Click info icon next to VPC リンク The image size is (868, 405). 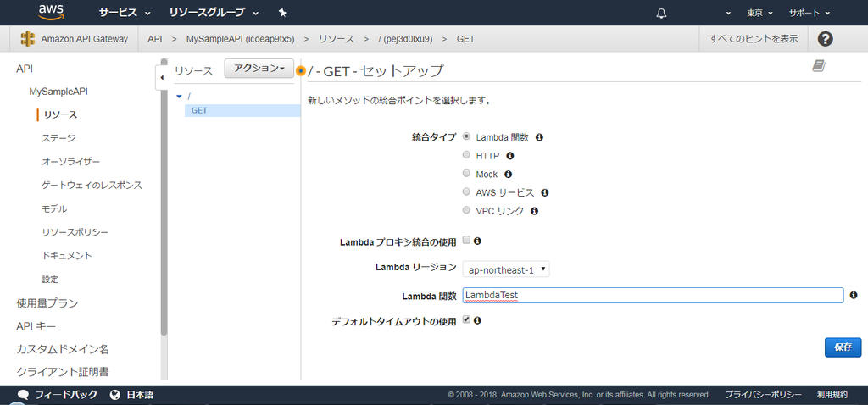pyautogui.click(x=534, y=211)
